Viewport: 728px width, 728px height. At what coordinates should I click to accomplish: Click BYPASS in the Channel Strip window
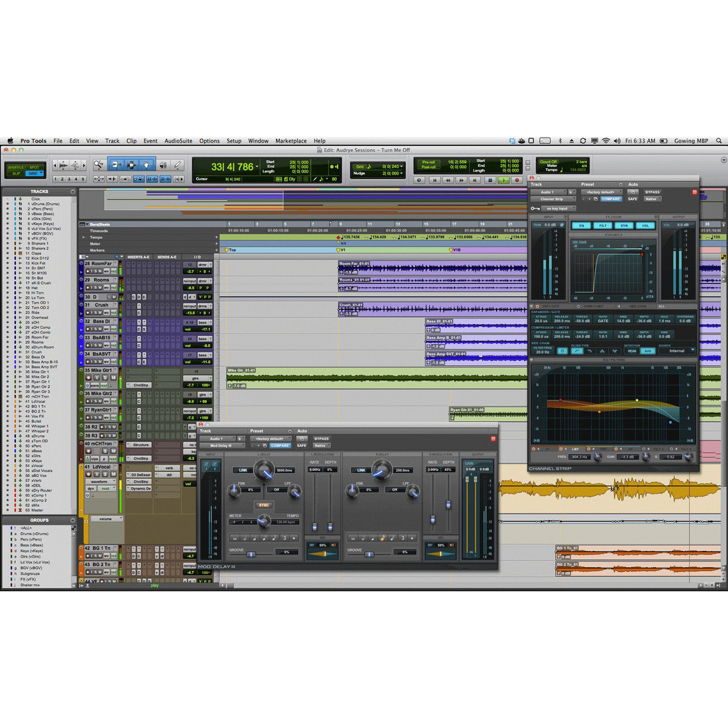point(653,192)
